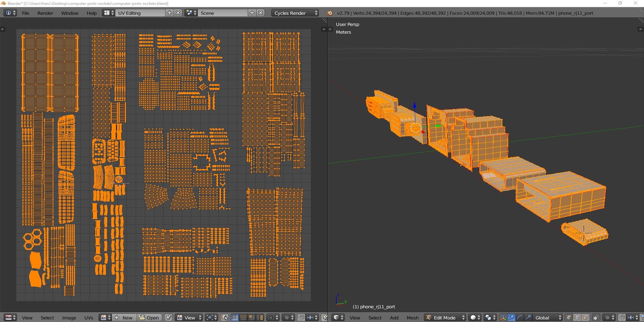Expand the Global orientation dropdown
Screen dimensions: 644x322
tap(547, 317)
